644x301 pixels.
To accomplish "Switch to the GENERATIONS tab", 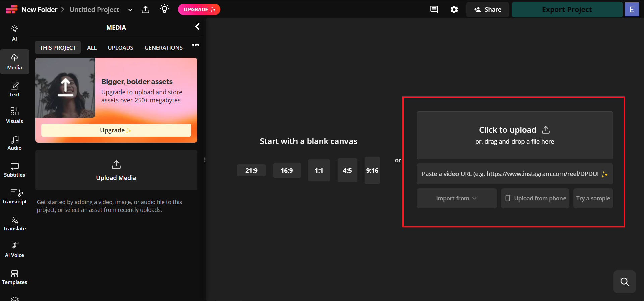I will click(x=163, y=48).
